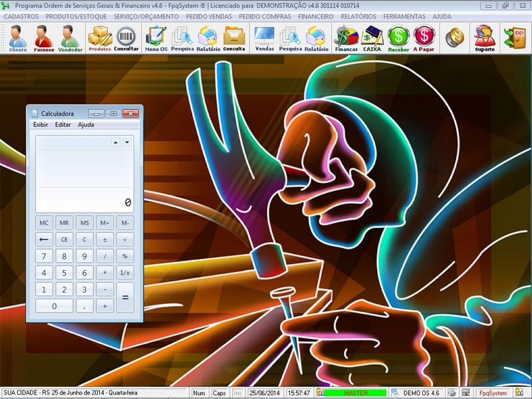Click the MC memory clear button
Viewport: 532px width, 399px height.
point(44,223)
